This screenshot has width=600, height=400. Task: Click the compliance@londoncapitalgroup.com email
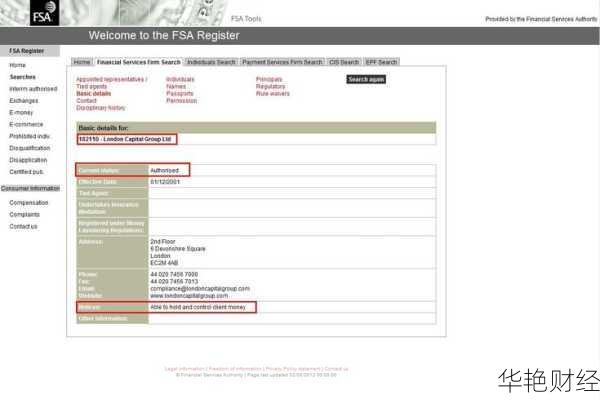tap(200, 289)
